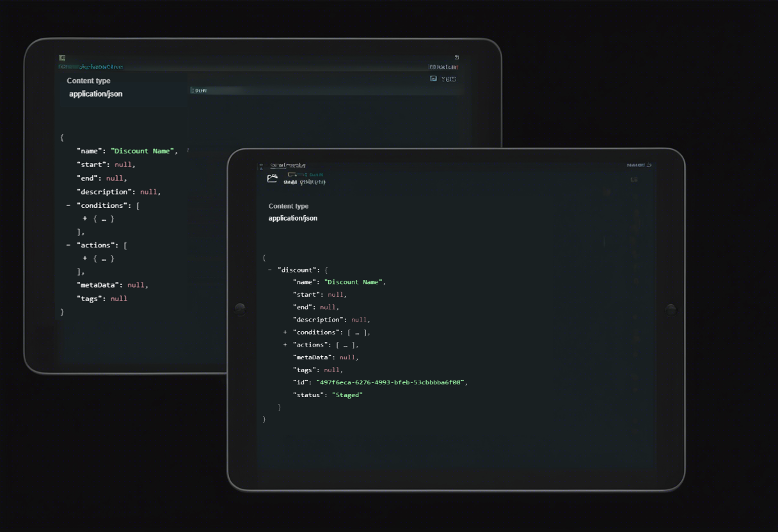Click the "description": null line in back tablet
The image size is (778, 532).
tap(119, 192)
